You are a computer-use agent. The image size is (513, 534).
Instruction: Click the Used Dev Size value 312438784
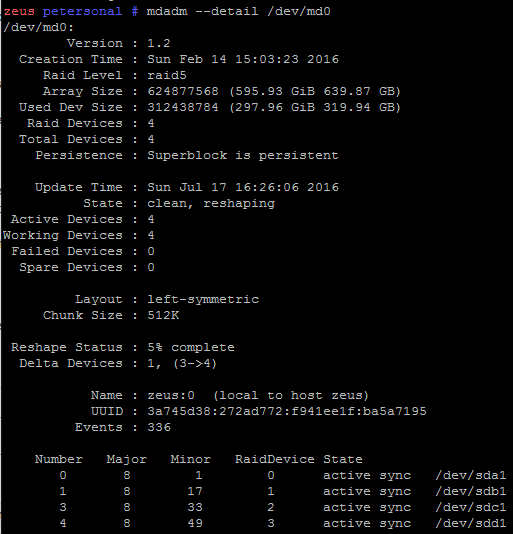(183, 107)
